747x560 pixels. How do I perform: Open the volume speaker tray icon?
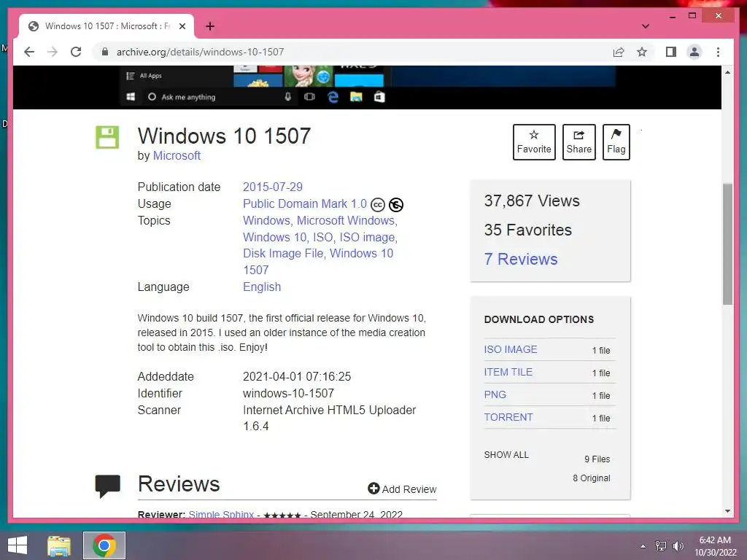(x=678, y=546)
